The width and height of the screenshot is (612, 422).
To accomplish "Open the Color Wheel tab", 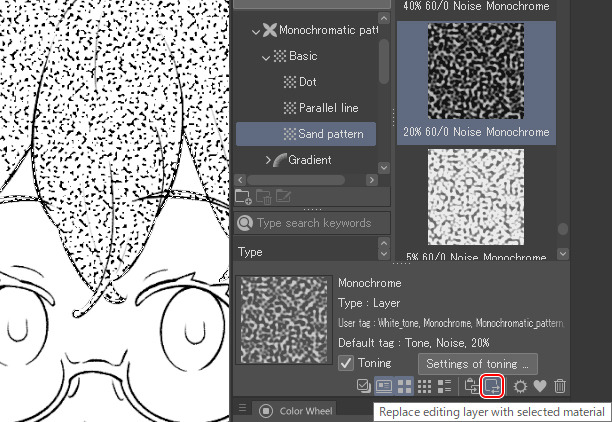I will click(295, 411).
